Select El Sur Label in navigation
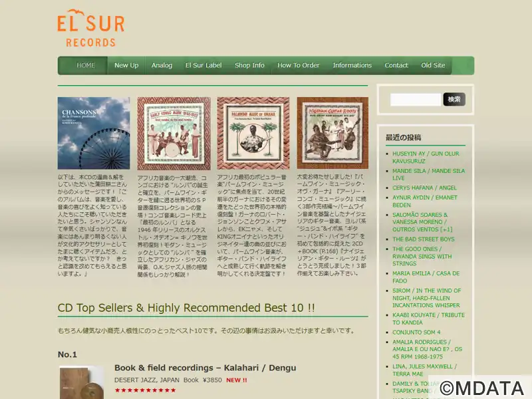Viewport: 532px width, 399px height. tap(203, 65)
